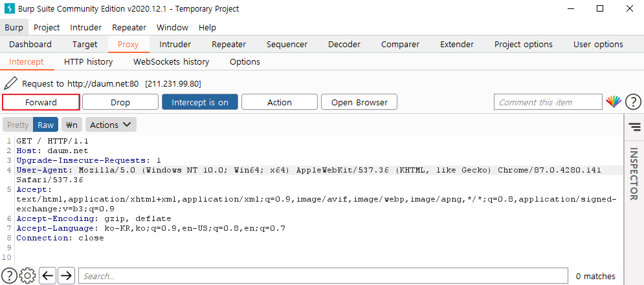Click the Burp Suite logo in the title bar
The height and width of the screenshot is (285, 644).
click(x=9, y=8)
